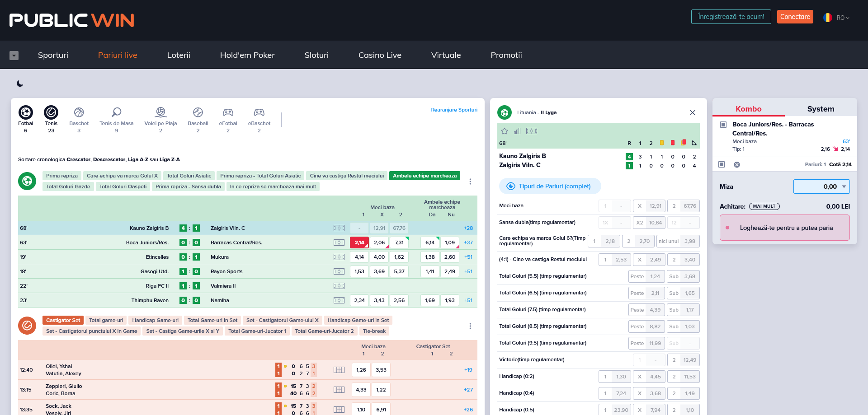
Task: Click the PublicWin logo
Action: click(x=72, y=20)
